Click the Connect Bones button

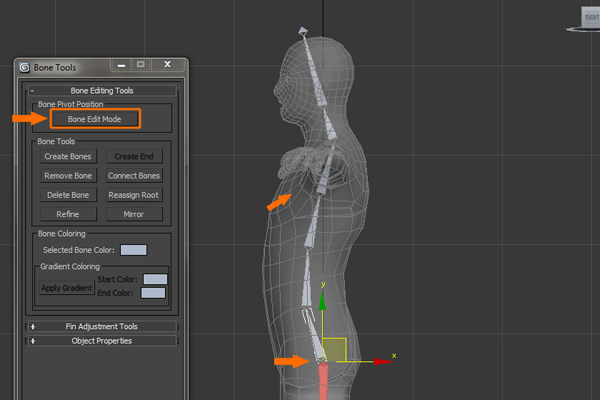click(x=134, y=176)
